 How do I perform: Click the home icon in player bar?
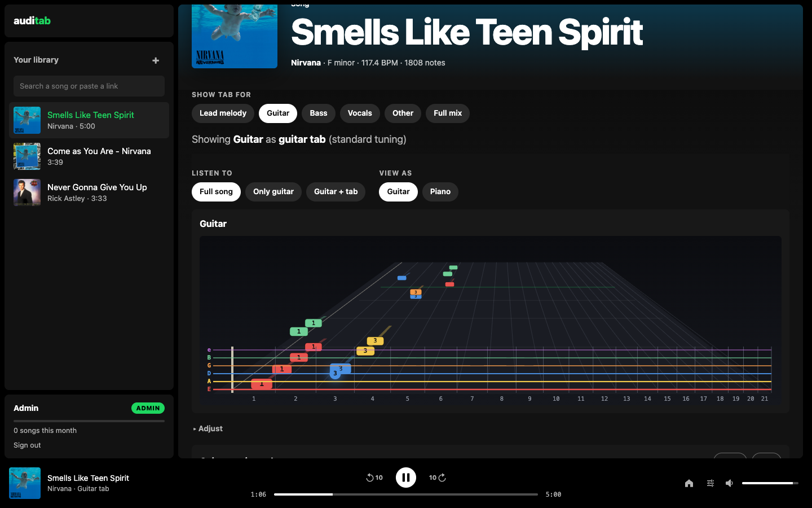point(689,483)
